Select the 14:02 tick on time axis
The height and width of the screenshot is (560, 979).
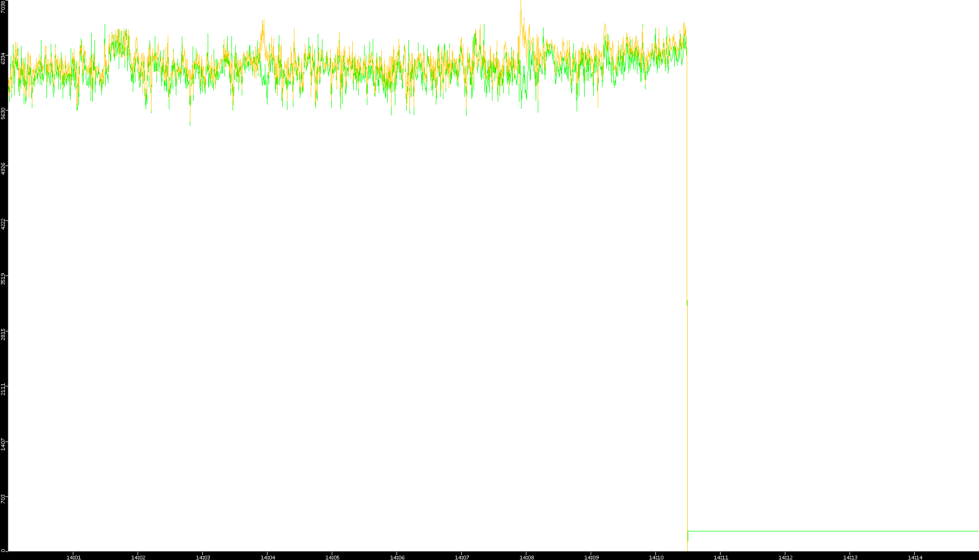point(138,557)
